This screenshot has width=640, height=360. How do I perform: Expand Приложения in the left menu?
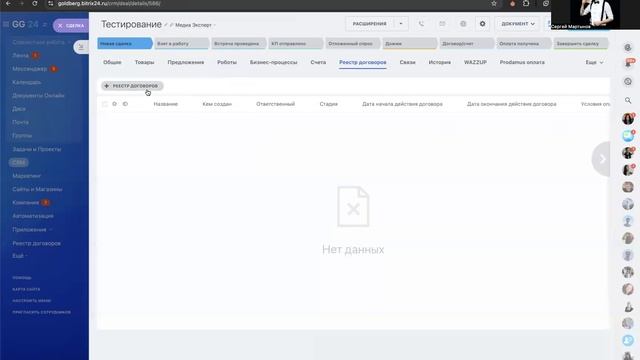[32, 230]
